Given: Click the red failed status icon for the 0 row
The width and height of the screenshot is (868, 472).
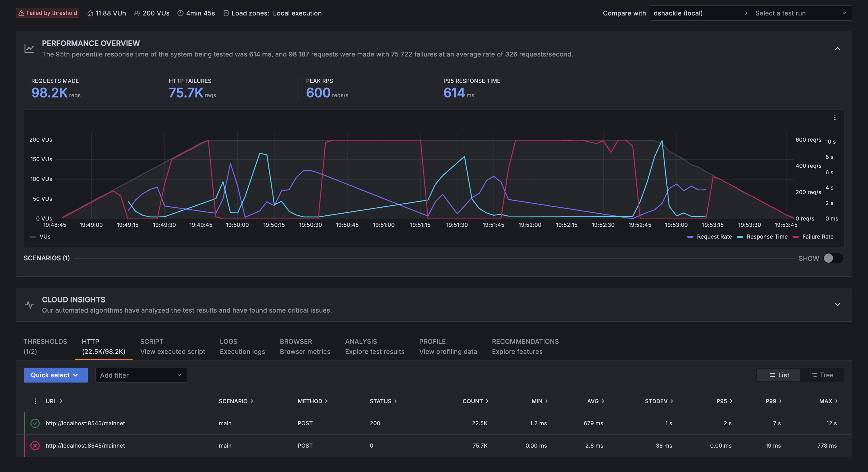Looking at the screenshot, I should coord(35,445).
